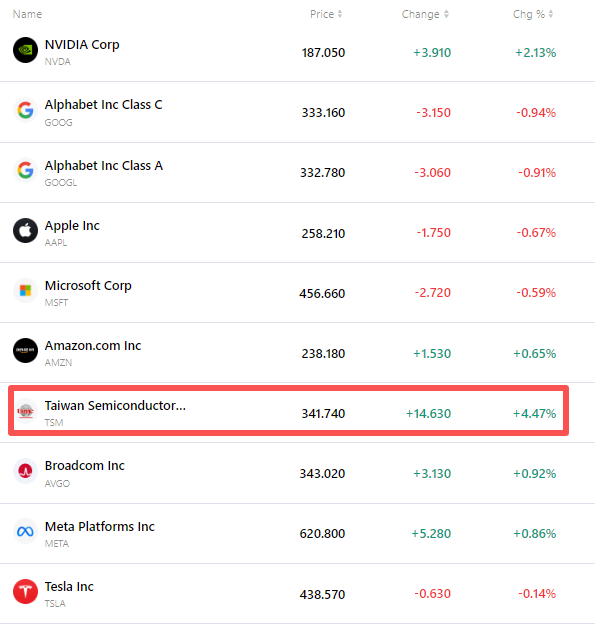Click the Meta logo icon
Viewport: 595px width, 624px height.
point(25,531)
